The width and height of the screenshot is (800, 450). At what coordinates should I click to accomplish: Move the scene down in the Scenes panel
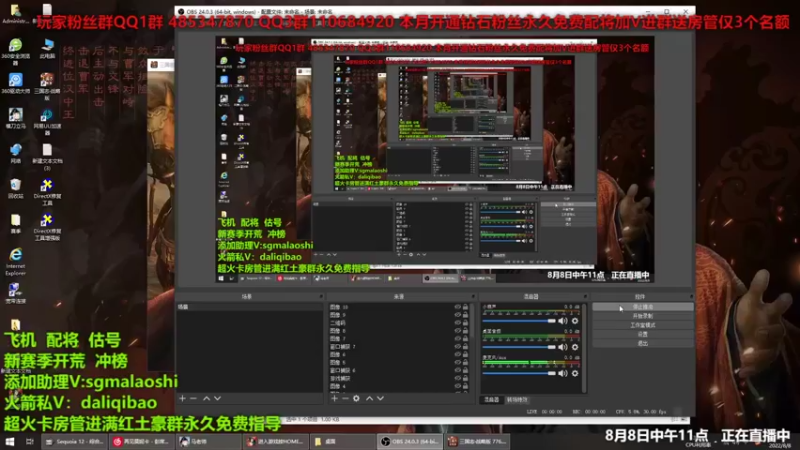pos(217,398)
